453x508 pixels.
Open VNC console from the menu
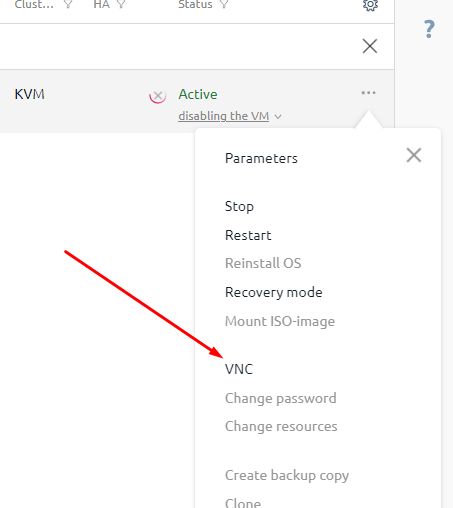click(x=239, y=369)
